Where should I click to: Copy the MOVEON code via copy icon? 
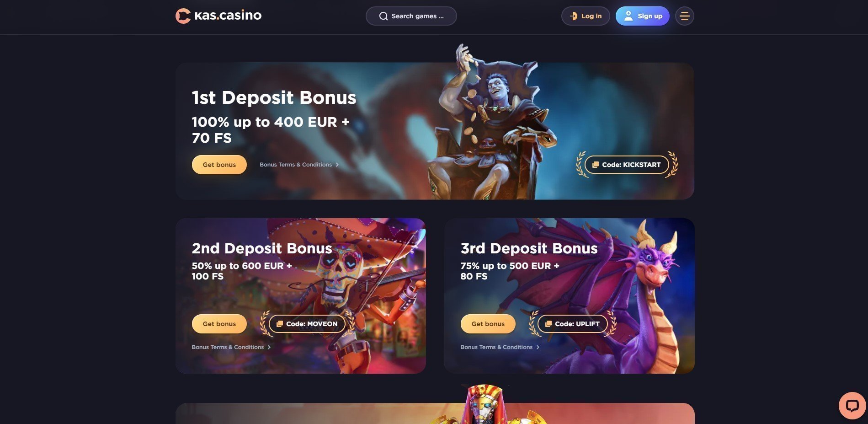(279, 324)
